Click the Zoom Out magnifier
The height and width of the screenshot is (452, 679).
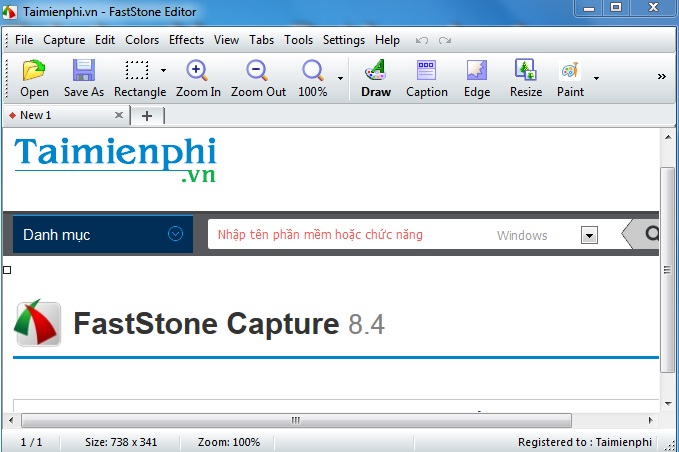[x=258, y=78]
